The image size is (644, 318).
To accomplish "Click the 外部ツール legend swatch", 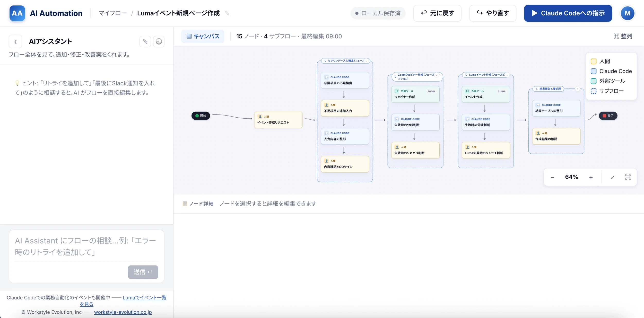I will [594, 81].
